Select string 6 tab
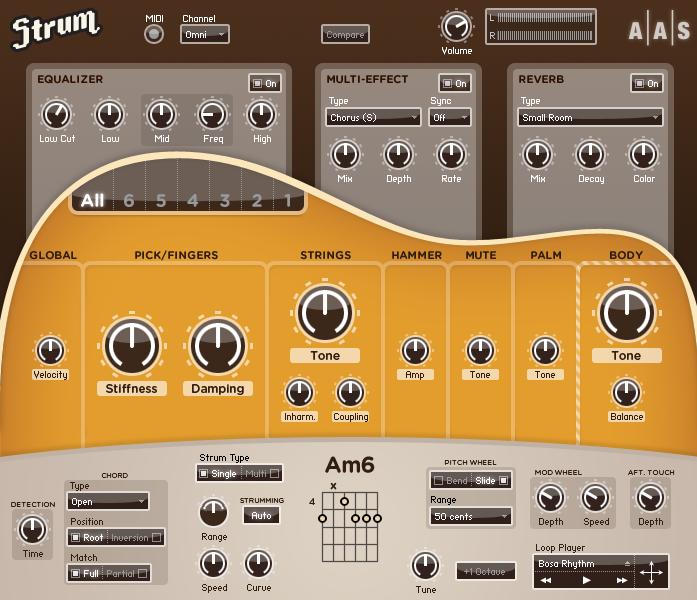The width and height of the screenshot is (697, 600). [x=129, y=200]
